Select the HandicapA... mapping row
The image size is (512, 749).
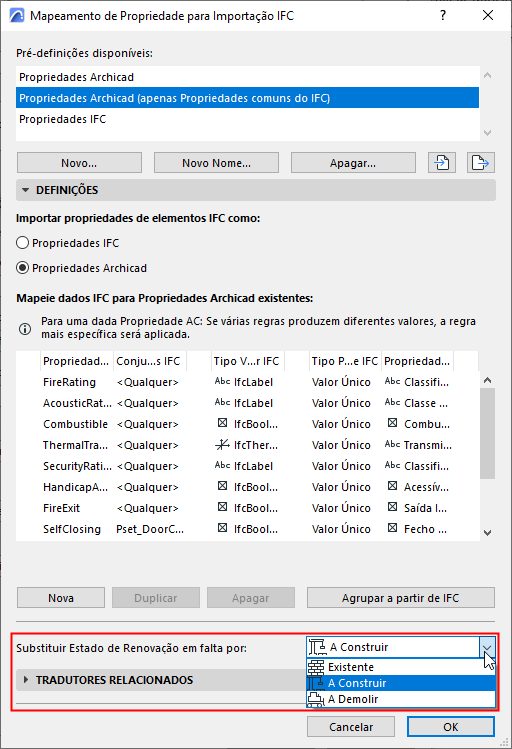coord(247,487)
